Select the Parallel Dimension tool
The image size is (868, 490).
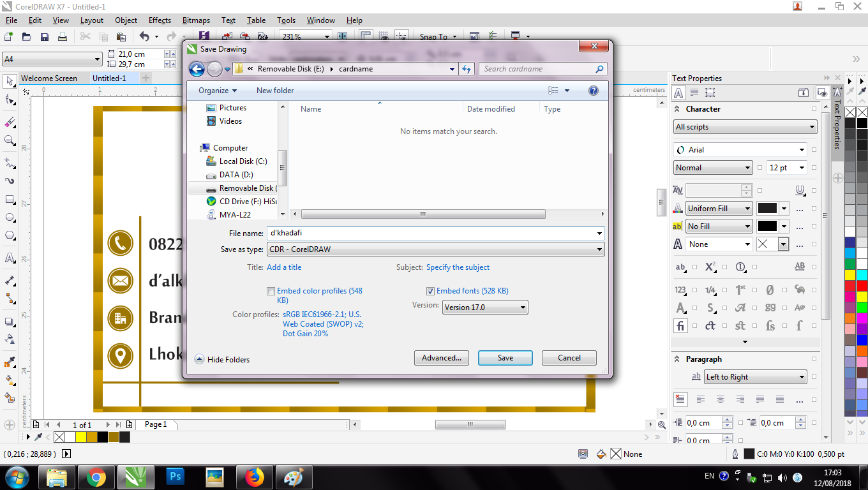(10, 280)
